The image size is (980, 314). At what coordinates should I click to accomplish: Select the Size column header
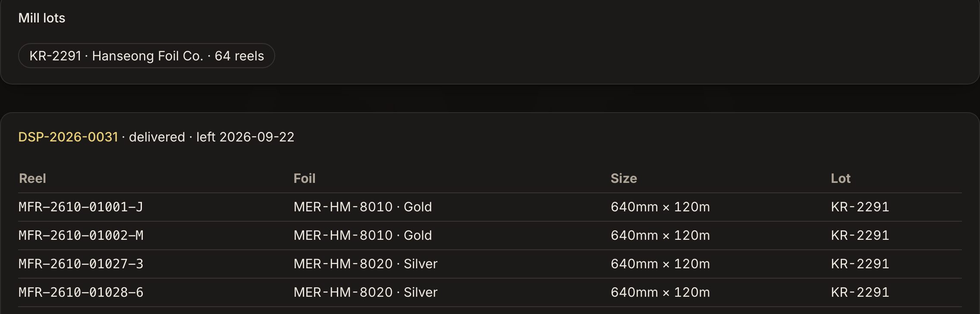point(624,179)
